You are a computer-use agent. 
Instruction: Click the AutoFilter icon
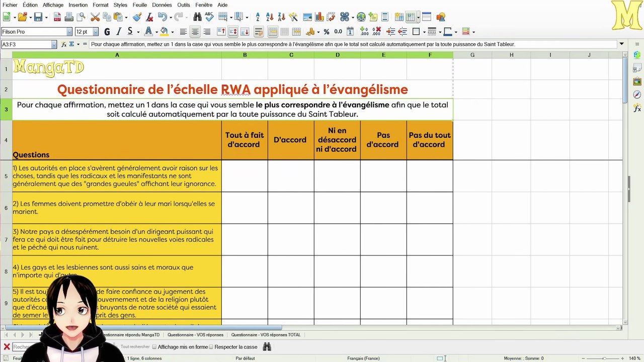(293, 17)
